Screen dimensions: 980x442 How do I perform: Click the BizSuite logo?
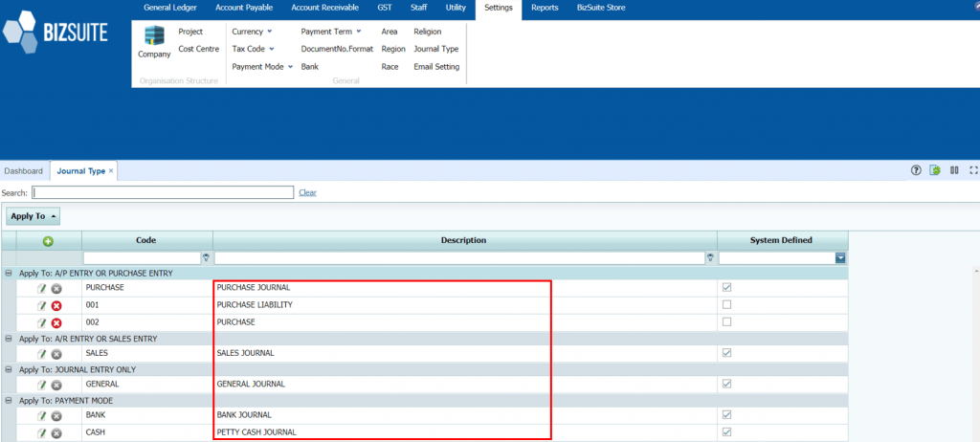point(56,32)
